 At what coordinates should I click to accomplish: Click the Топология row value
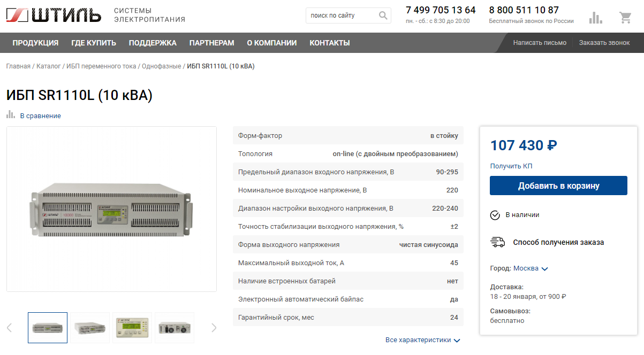[396, 154]
